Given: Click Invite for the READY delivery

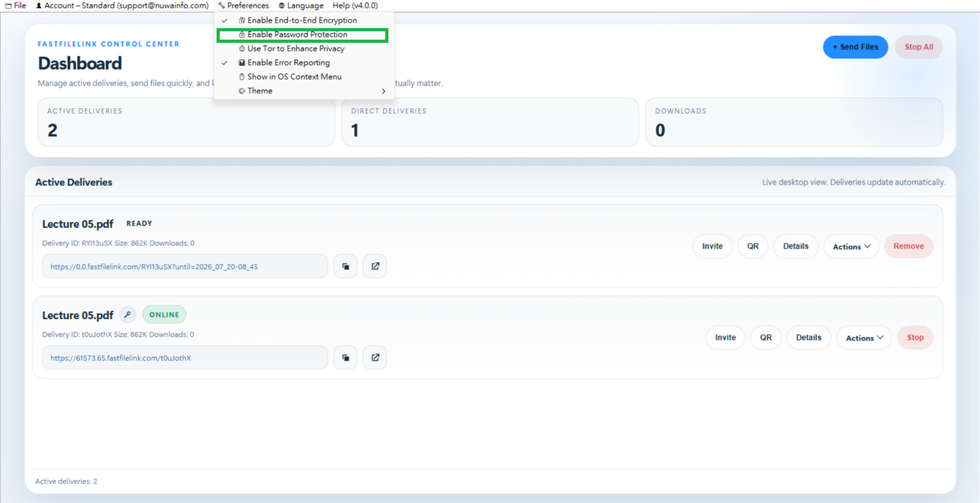Looking at the screenshot, I should 712,246.
